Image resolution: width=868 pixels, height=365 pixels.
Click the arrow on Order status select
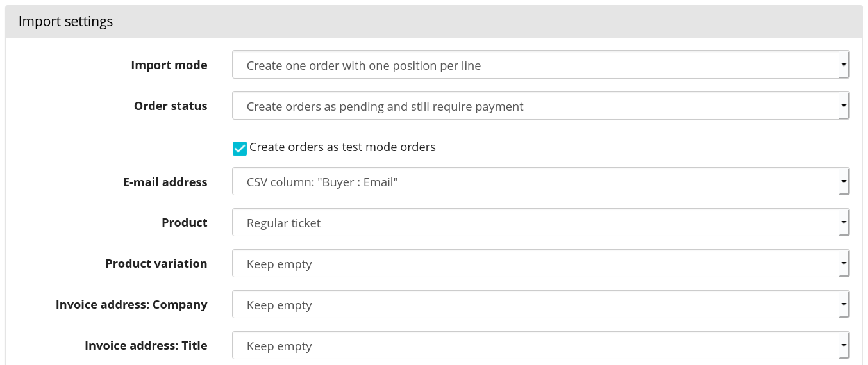(844, 106)
